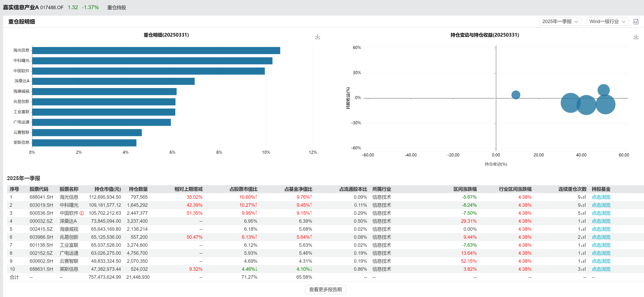Click the 中科曙光 bar in chart
The image size is (644, 297).
pyautogui.click(x=152, y=61)
